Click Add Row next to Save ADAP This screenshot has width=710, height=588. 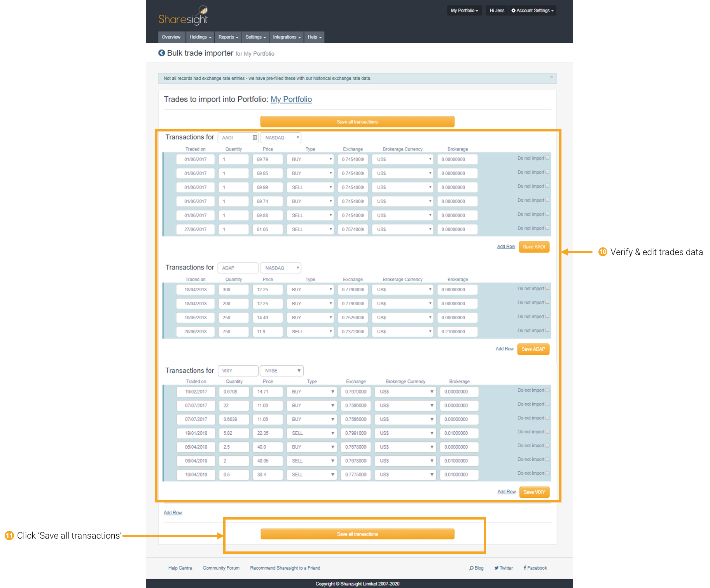(505, 349)
